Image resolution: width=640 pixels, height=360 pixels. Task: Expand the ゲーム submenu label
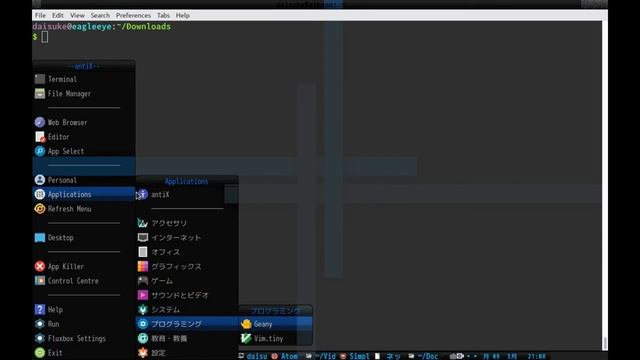pyautogui.click(x=162, y=281)
